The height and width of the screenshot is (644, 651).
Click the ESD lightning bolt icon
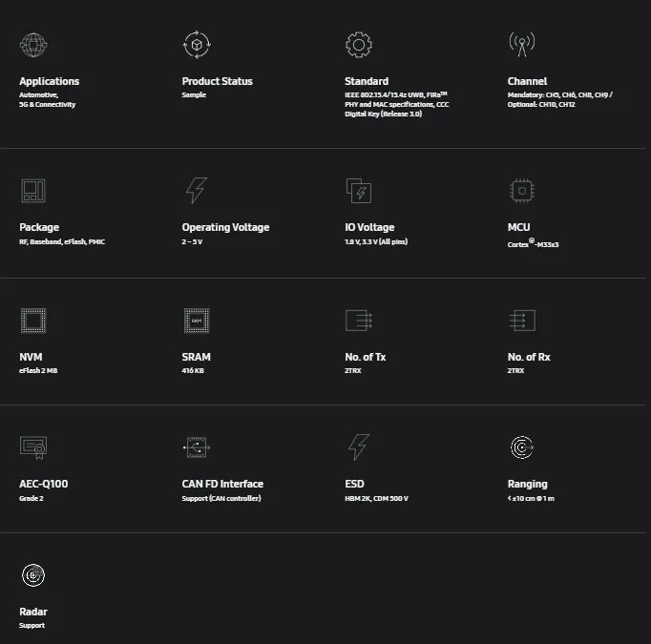[x=359, y=447]
